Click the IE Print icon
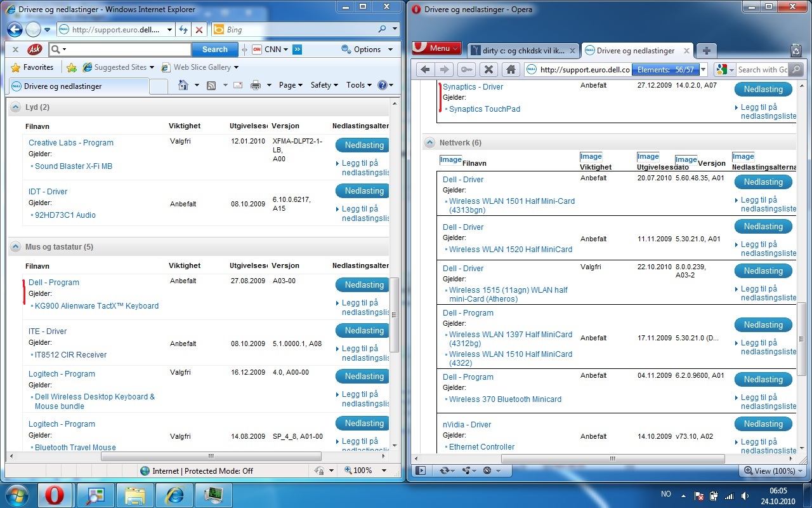 click(256, 85)
